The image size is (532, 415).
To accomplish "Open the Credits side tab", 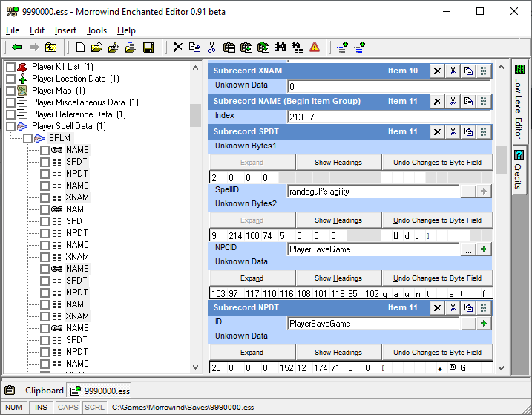I will tap(519, 170).
